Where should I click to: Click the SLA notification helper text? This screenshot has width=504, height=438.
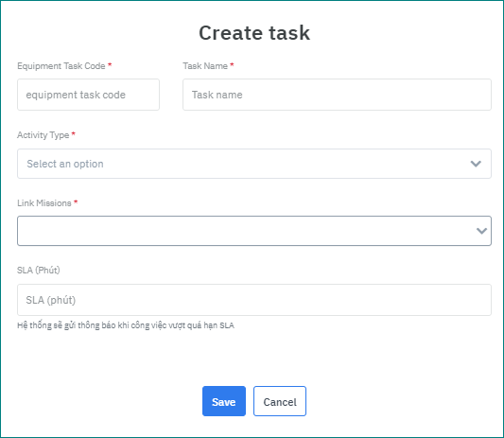point(126,325)
